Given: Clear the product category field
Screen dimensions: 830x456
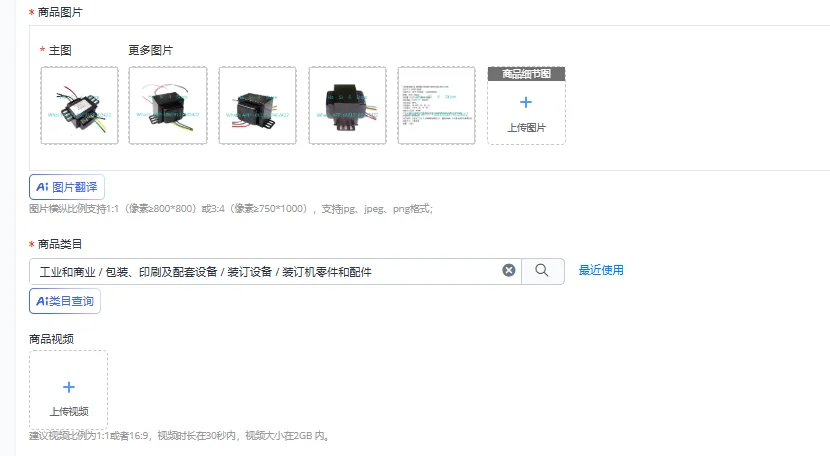Looking at the screenshot, I should (509, 271).
